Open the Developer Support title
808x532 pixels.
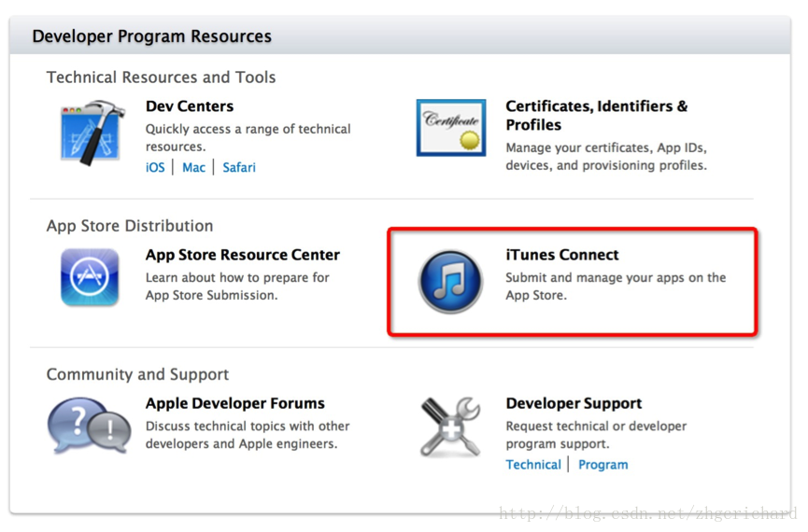click(574, 403)
